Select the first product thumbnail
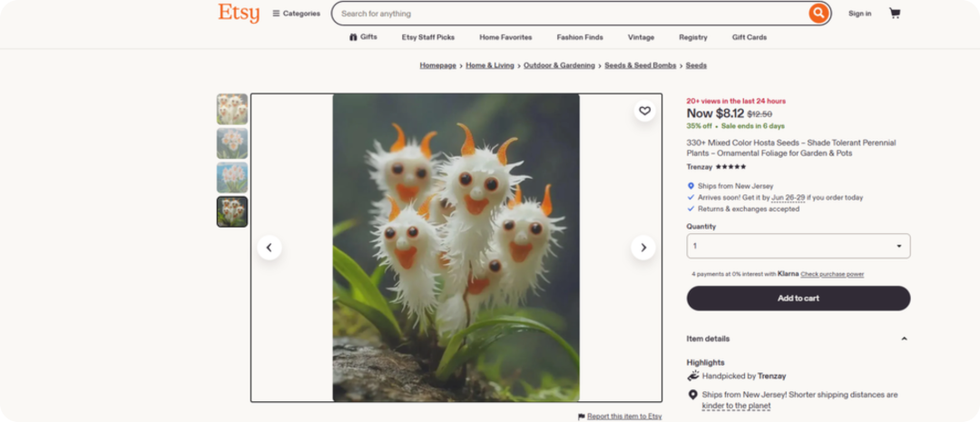The height and width of the screenshot is (422, 980). [232, 110]
